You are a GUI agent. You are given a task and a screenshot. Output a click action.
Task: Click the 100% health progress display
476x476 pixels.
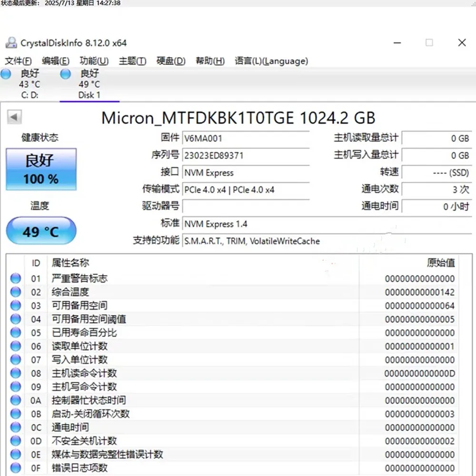pyautogui.click(x=41, y=178)
